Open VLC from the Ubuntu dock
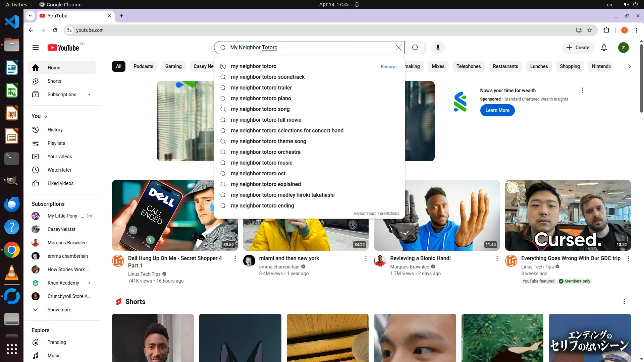This screenshot has height=362, width=644. coord(12,273)
